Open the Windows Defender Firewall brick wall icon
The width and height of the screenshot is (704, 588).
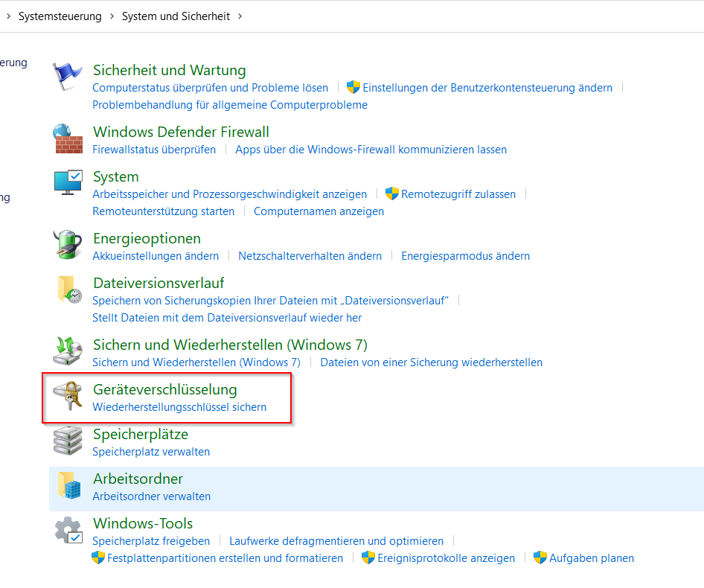(x=68, y=138)
